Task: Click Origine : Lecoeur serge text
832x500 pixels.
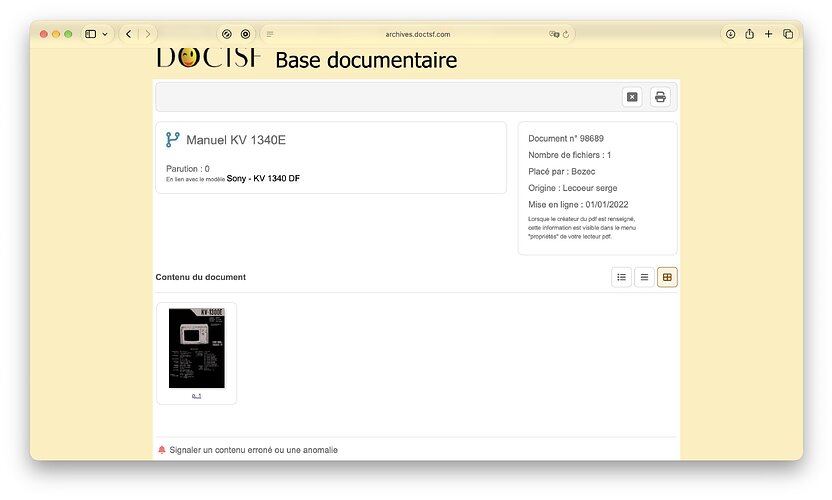Action: coord(573,187)
